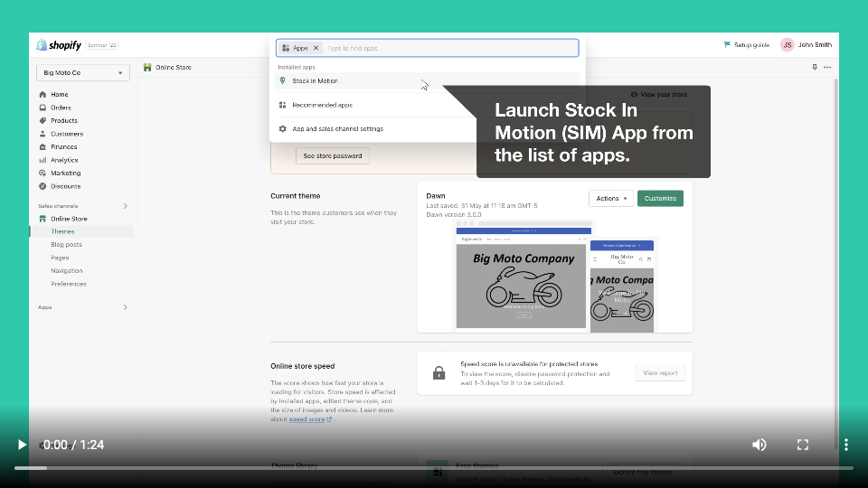Expand the Apps section in sidebar
Screen dimensions: 868x488
pos(125,307)
